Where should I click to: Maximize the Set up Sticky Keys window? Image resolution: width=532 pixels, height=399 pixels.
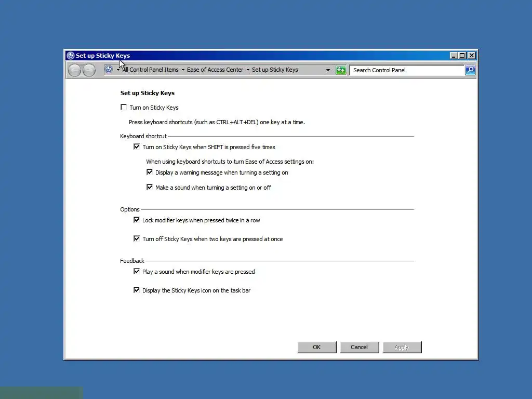(x=462, y=56)
